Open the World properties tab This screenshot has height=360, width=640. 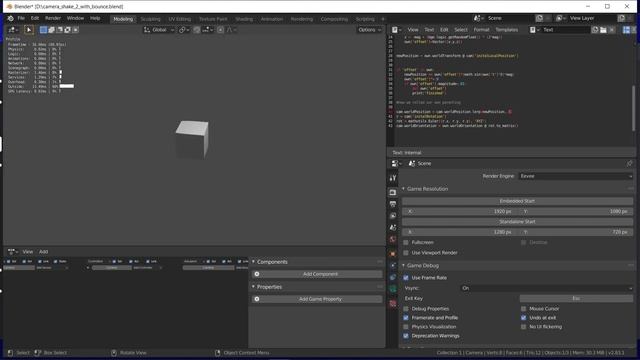[x=393, y=239]
